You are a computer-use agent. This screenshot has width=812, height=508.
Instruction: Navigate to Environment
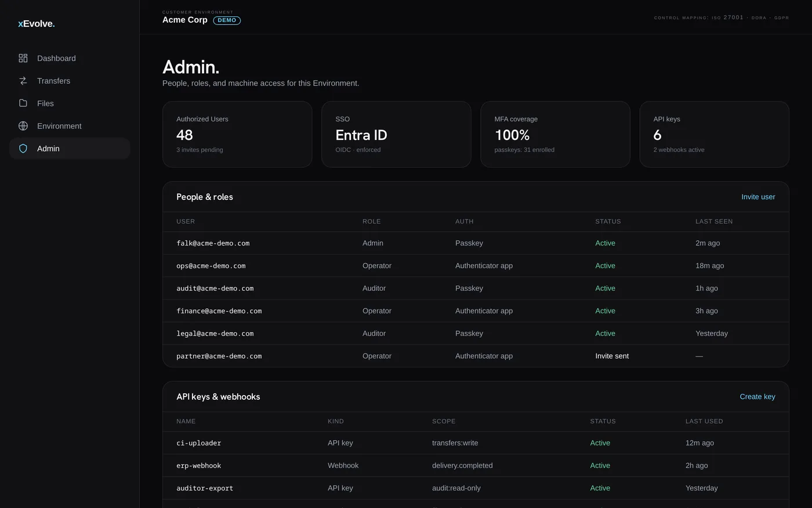coord(70,126)
